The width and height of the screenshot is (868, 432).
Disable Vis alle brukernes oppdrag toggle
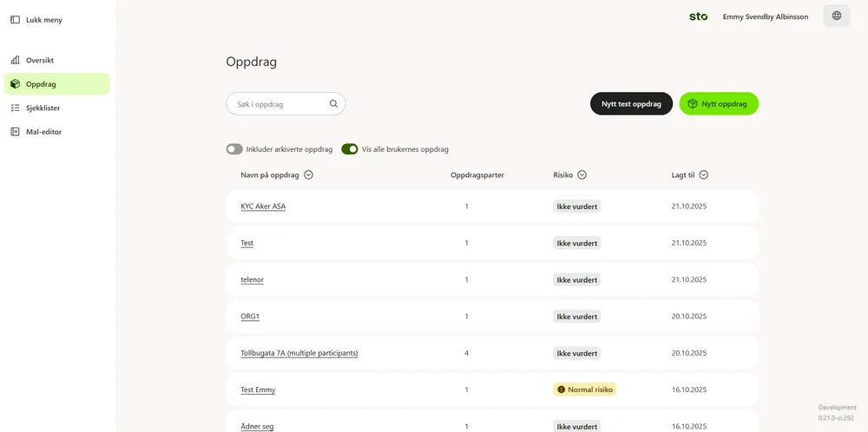point(350,149)
